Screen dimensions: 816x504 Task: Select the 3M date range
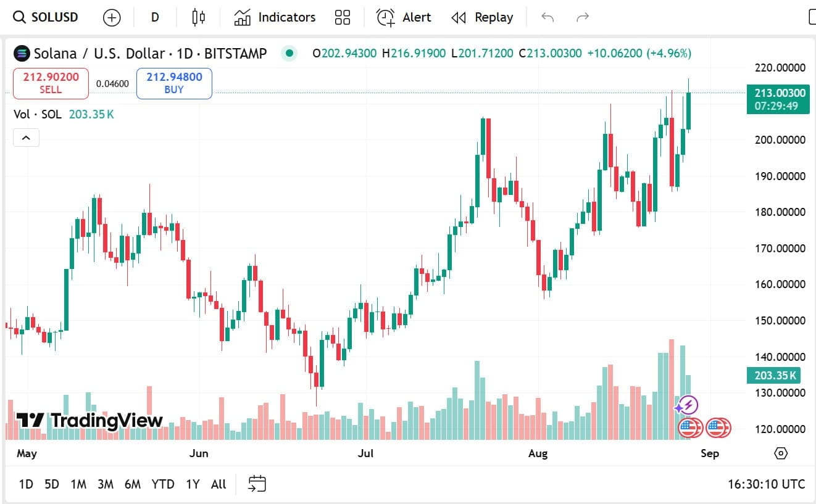[x=106, y=484]
